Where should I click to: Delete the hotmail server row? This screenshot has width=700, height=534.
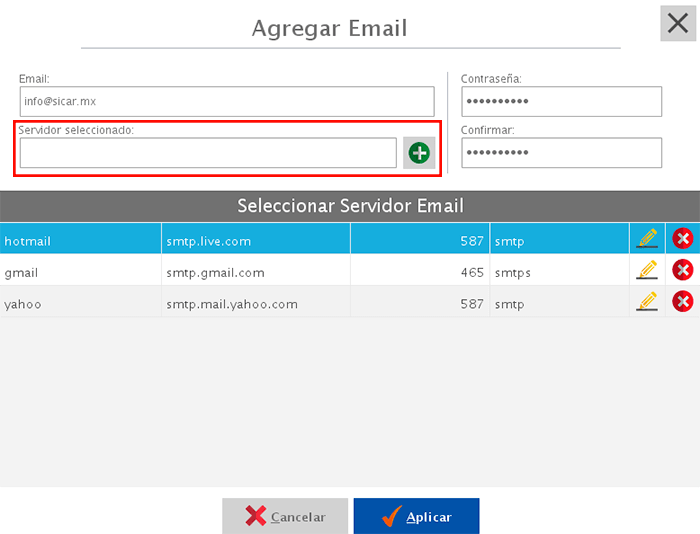[x=683, y=238]
